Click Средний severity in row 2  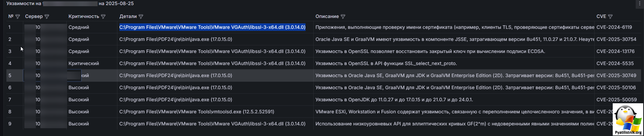pos(79,39)
